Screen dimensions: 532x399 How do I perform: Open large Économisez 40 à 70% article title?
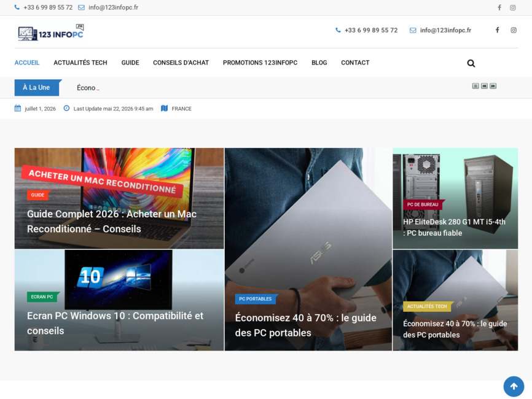(x=306, y=325)
